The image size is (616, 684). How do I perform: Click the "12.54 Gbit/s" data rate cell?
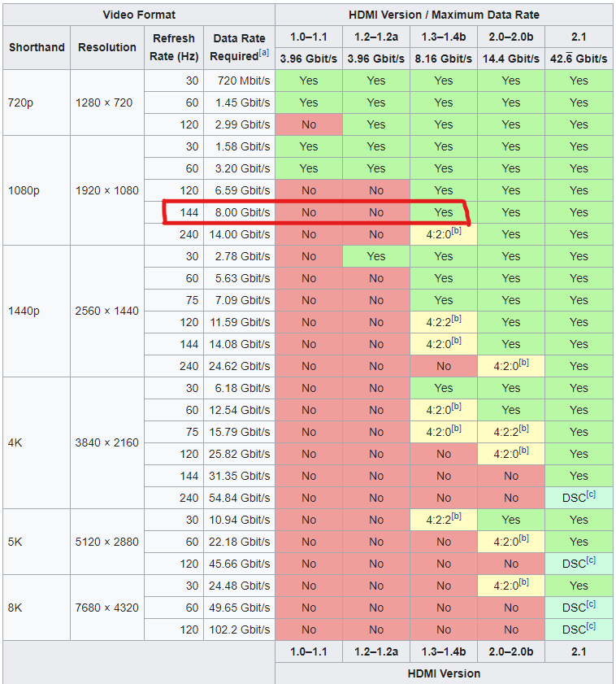240,410
